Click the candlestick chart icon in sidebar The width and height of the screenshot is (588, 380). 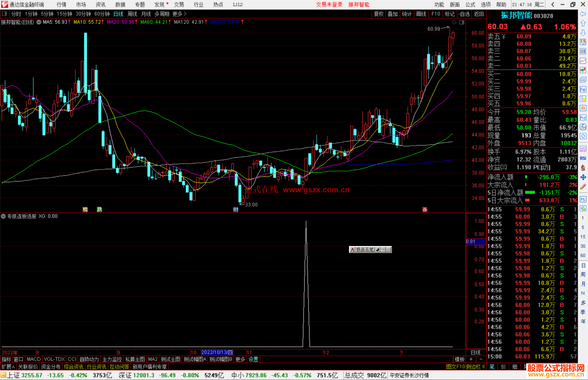(583, 70)
